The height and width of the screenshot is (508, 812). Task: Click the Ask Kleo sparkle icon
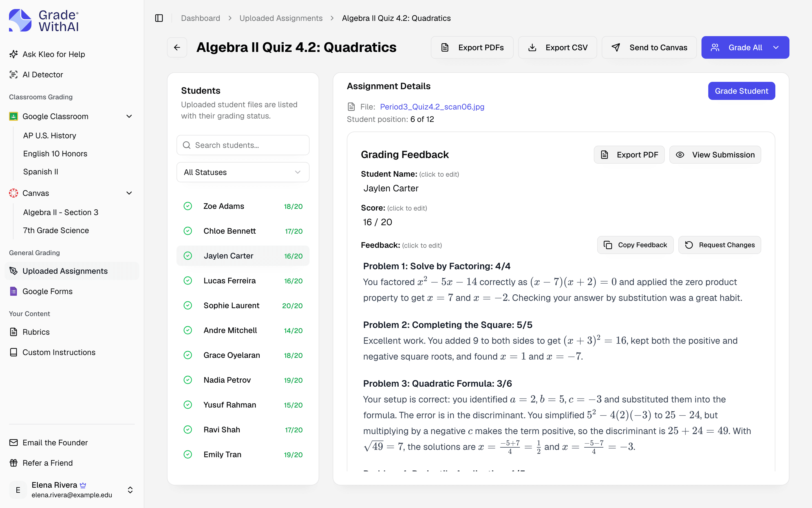14,54
